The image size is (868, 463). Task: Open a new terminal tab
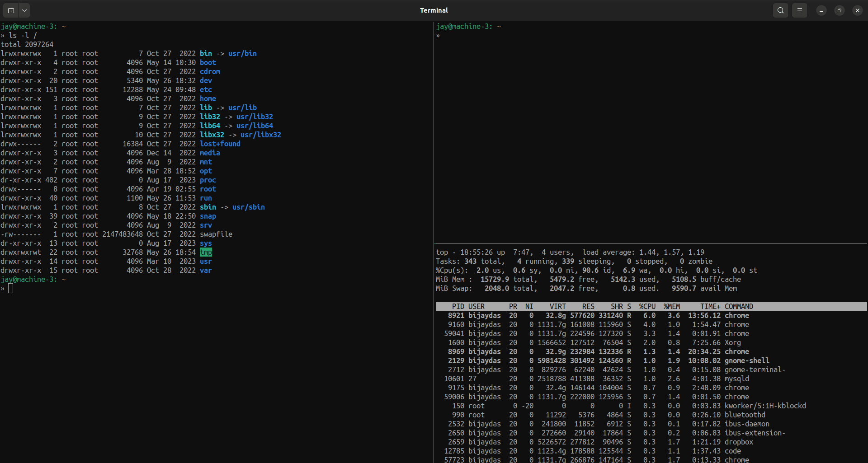coord(11,10)
